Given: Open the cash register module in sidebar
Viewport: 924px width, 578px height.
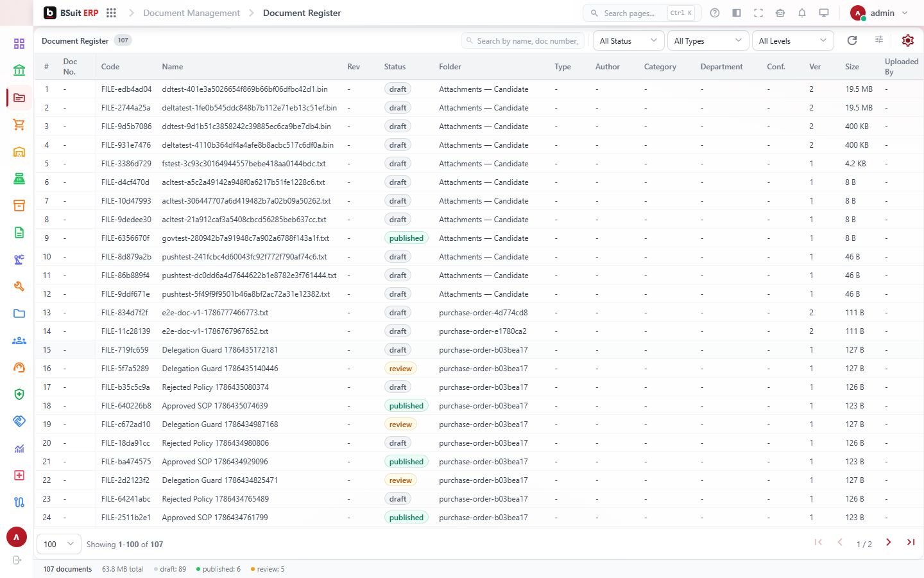Looking at the screenshot, I should (x=19, y=179).
